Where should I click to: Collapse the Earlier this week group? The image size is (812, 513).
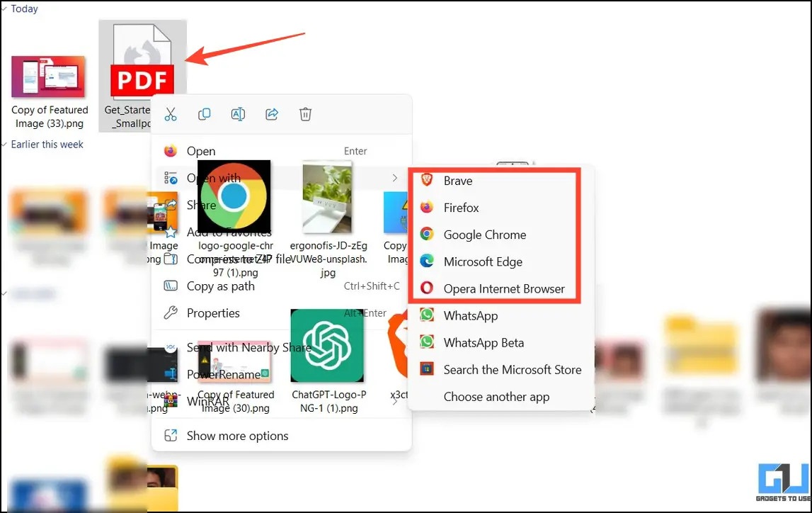tap(4, 145)
